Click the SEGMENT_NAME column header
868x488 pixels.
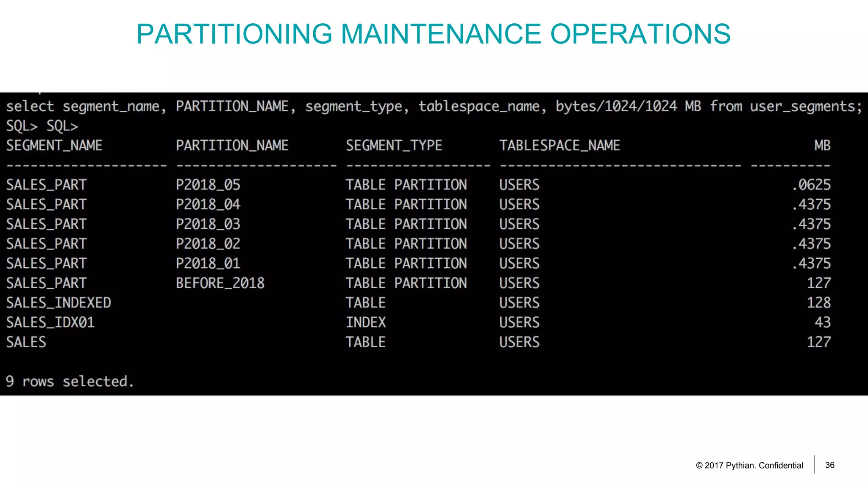[x=54, y=146]
